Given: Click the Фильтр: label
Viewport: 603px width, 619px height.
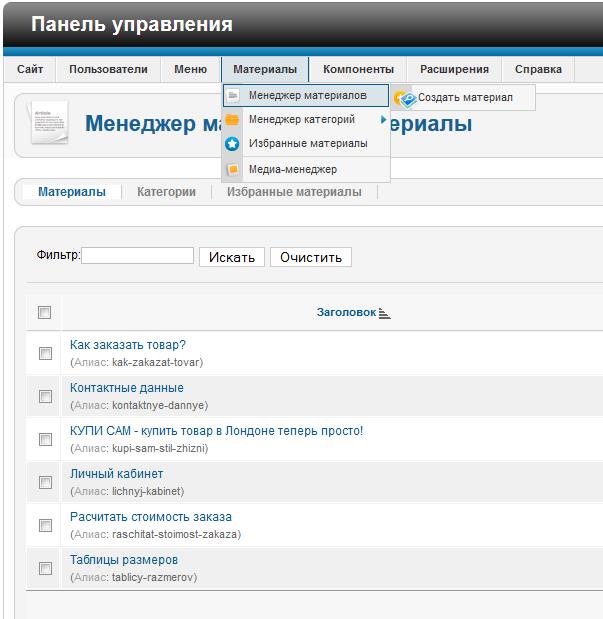Looking at the screenshot, I should 58,255.
